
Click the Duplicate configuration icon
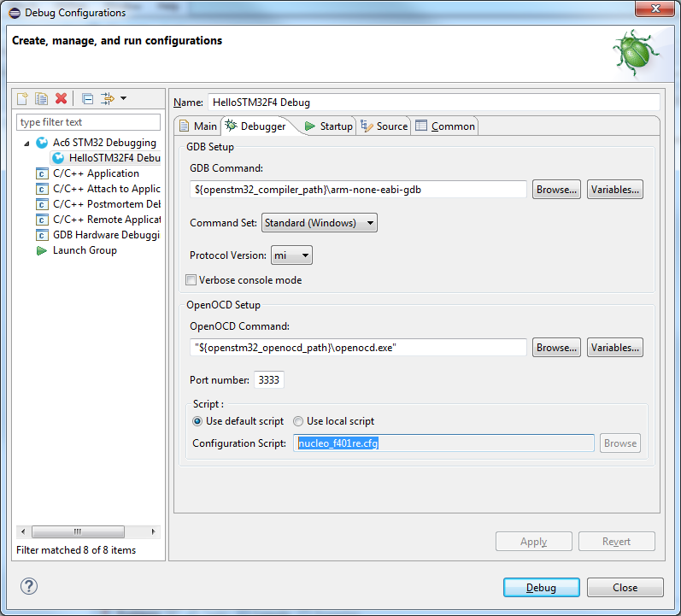41,99
